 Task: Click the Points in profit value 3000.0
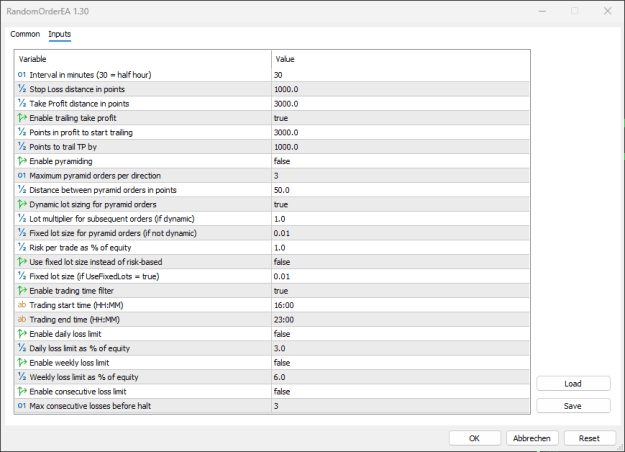tap(286, 132)
